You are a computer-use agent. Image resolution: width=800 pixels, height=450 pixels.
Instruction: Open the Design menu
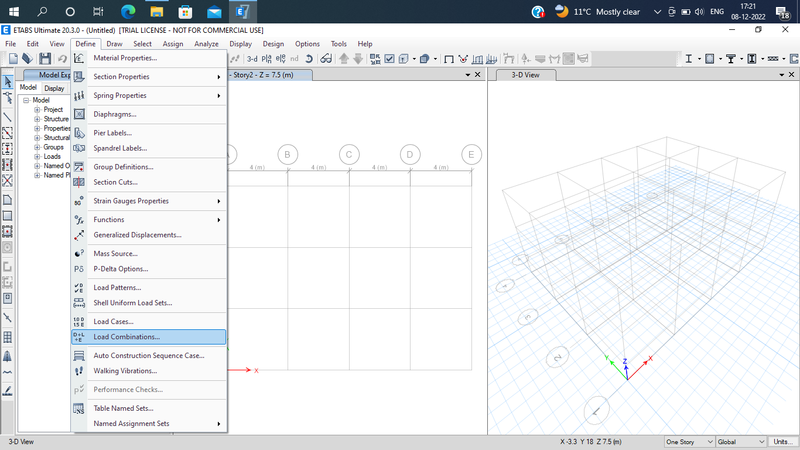click(273, 44)
